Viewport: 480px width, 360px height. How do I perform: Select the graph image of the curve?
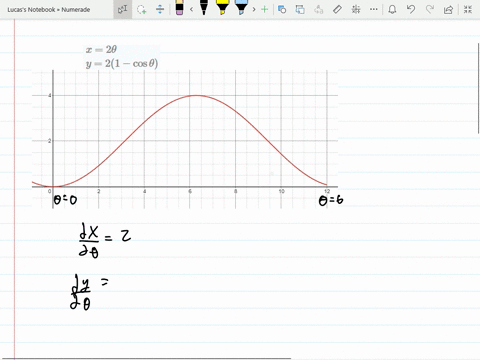pos(185,139)
